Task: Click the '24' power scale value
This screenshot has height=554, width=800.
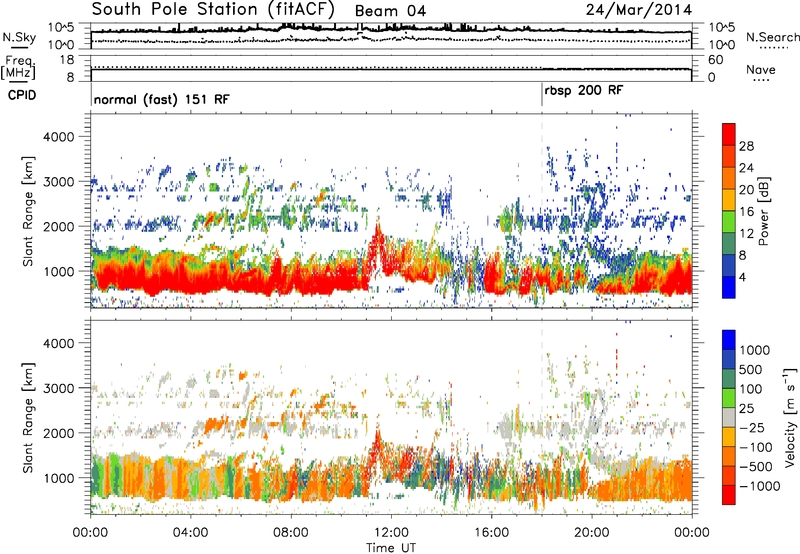Action: tap(746, 168)
